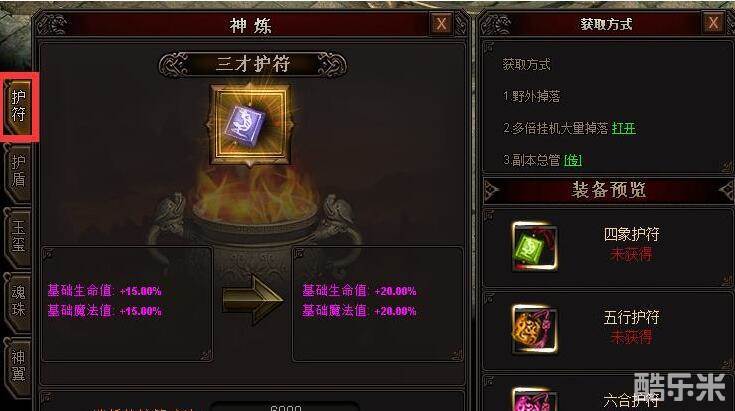Screen dimensions: 735x411
Task: Open the 护符 side tab
Action: point(18,106)
